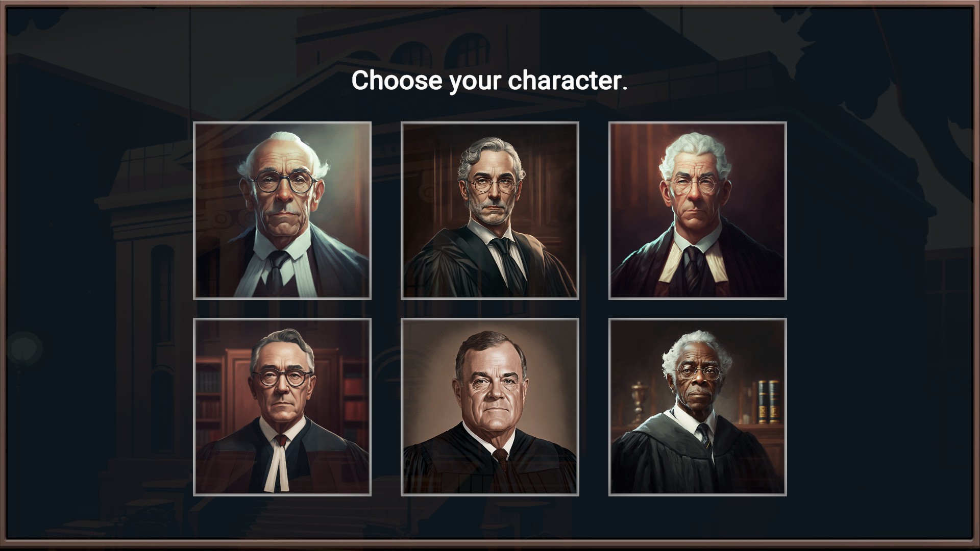Choose the heavyset judge without glasses
Viewport: 980px width, 551px height.
pos(490,407)
